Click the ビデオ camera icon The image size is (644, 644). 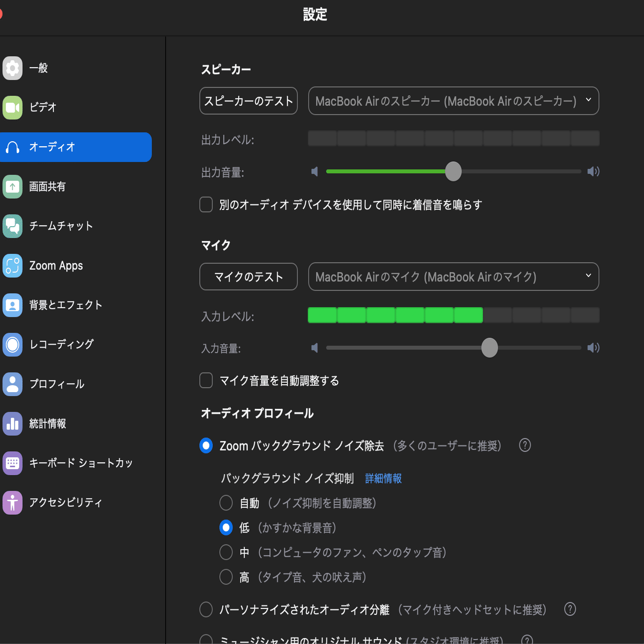pos(12,108)
